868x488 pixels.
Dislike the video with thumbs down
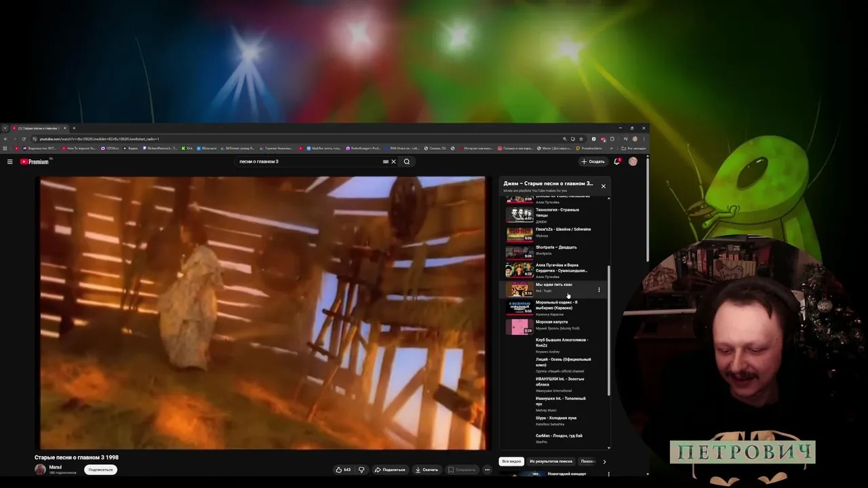point(361,469)
